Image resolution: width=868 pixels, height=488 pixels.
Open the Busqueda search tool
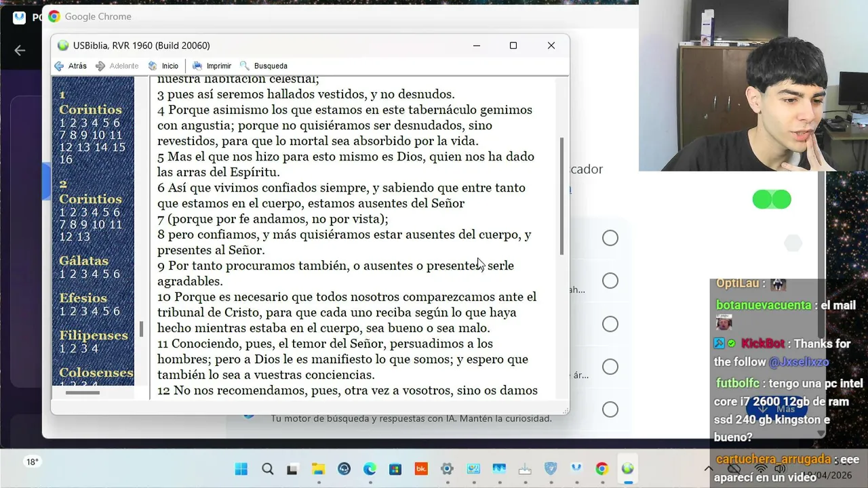[264, 66]
